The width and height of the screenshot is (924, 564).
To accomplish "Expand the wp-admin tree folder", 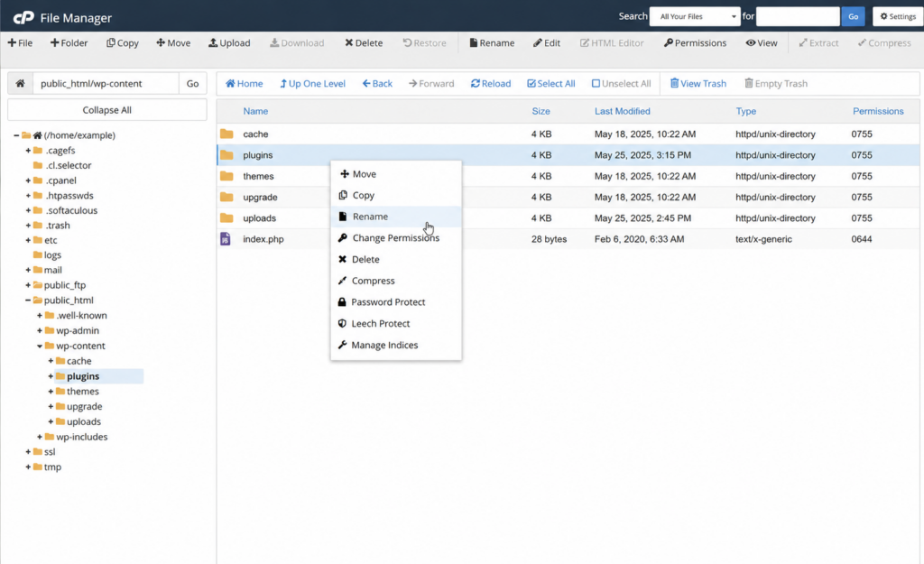I will [40, 330].
